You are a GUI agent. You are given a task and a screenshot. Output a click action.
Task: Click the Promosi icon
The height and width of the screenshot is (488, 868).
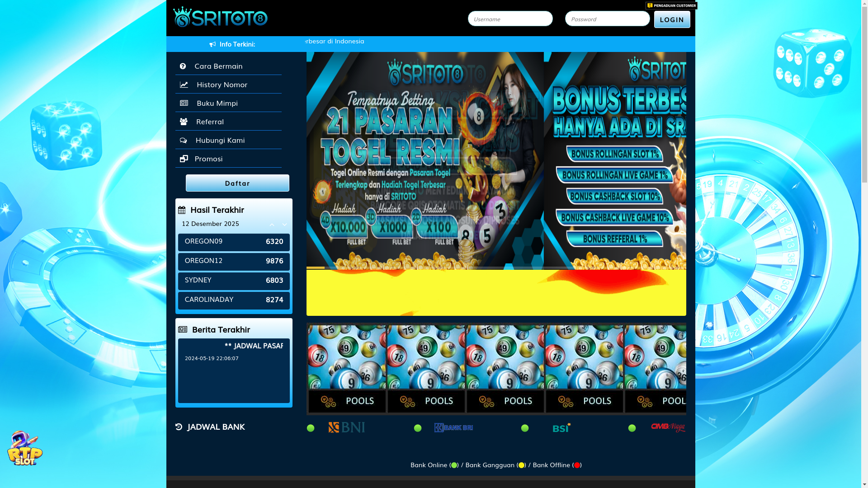pyautogui.click(x=184, y=159)
